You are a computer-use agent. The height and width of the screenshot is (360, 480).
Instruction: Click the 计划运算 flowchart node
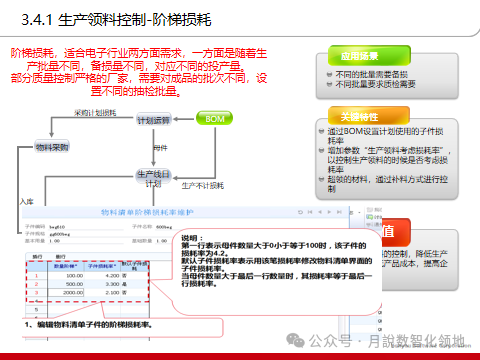(x=154, y=120)
